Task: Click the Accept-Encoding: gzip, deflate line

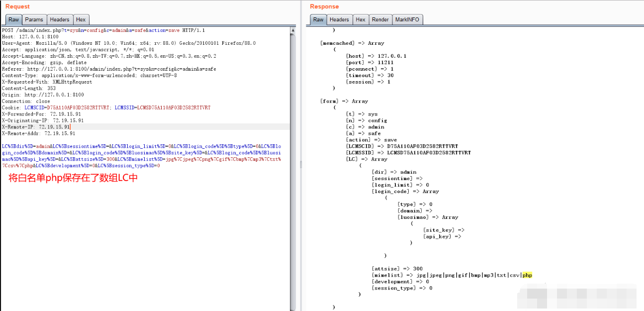Action: coord(44,63)
